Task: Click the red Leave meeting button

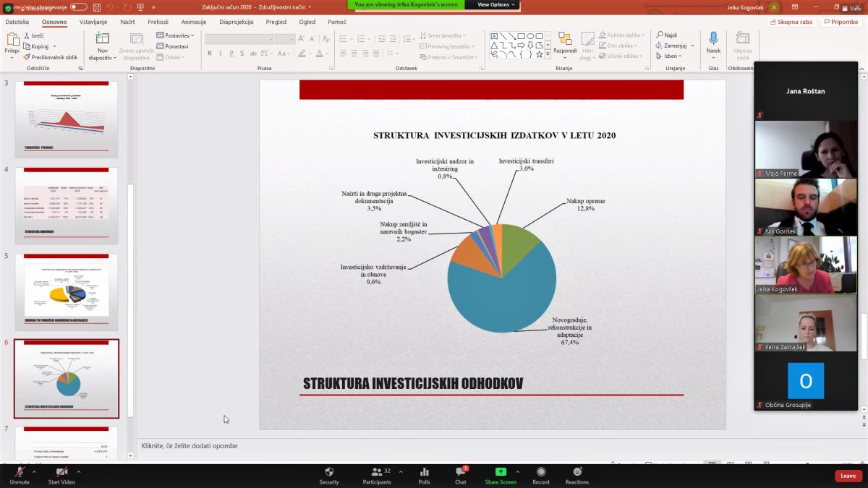Action: click(x=848, y=476)
